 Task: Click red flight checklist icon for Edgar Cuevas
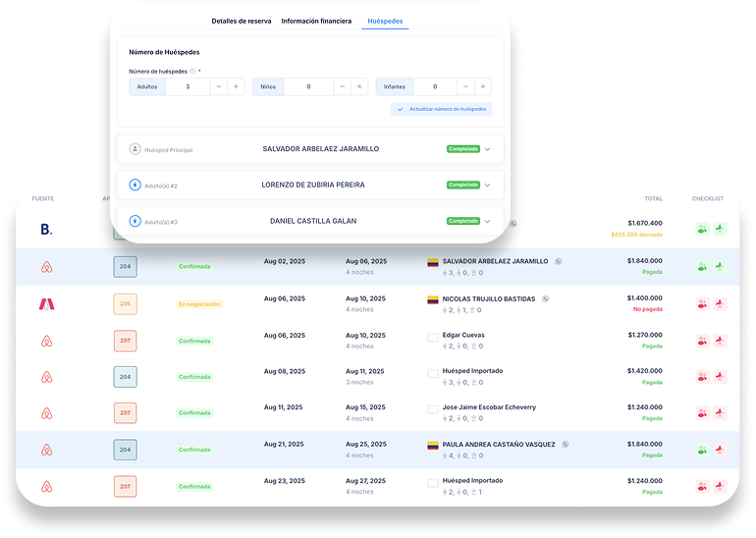721,341
